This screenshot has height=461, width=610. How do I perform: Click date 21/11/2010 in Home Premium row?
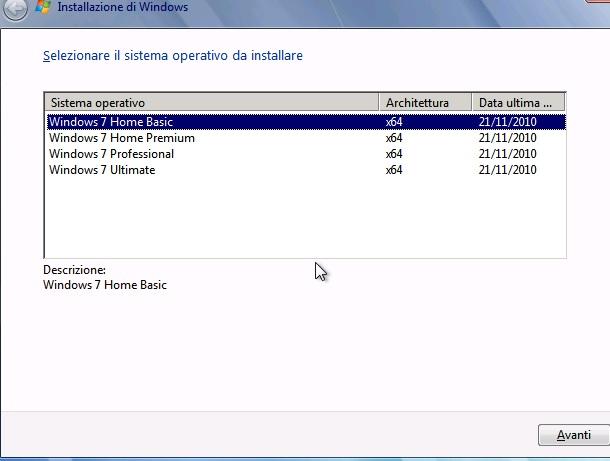[508, 138]
